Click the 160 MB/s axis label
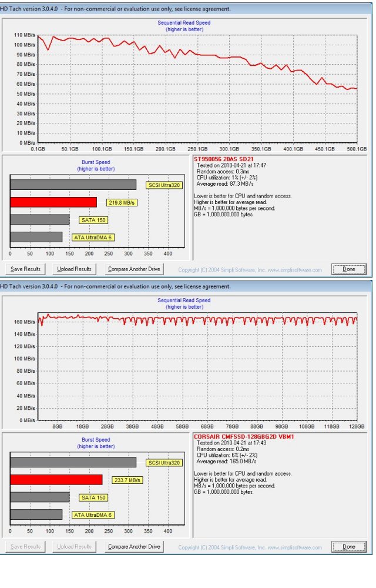This screenshot has width=376, height=588. 24,322
